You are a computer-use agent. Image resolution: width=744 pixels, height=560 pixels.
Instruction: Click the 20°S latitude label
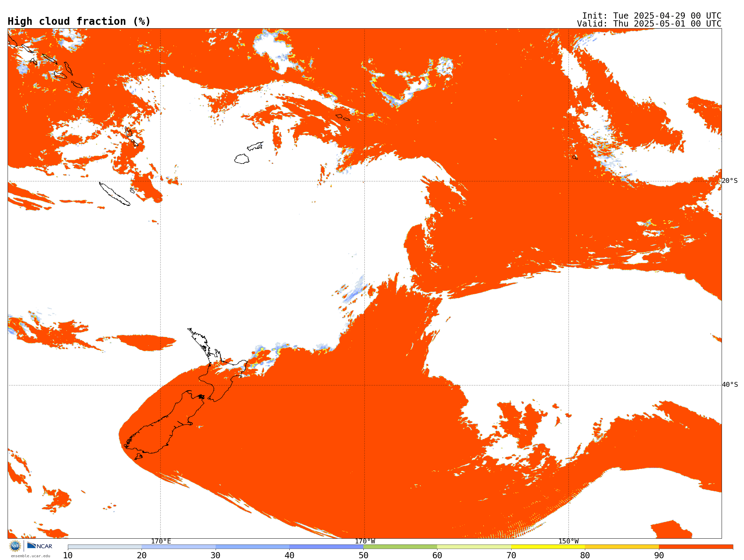[x=730, y=181]
